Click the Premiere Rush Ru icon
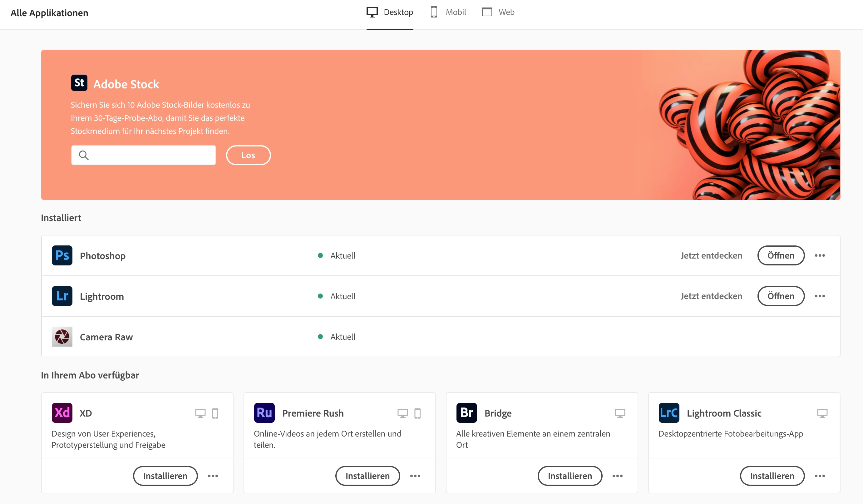Viewport: 863px width, 504px height. click(x=264, y=413)
